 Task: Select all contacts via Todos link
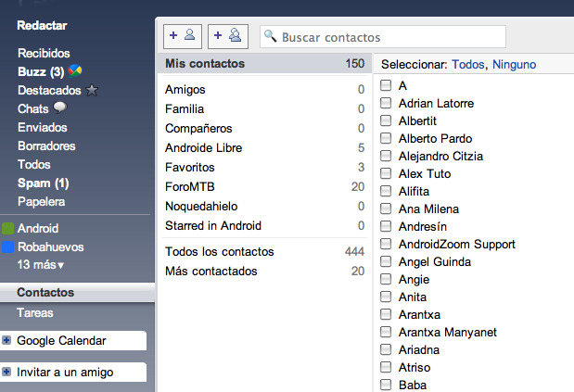[x=468, y=65]
